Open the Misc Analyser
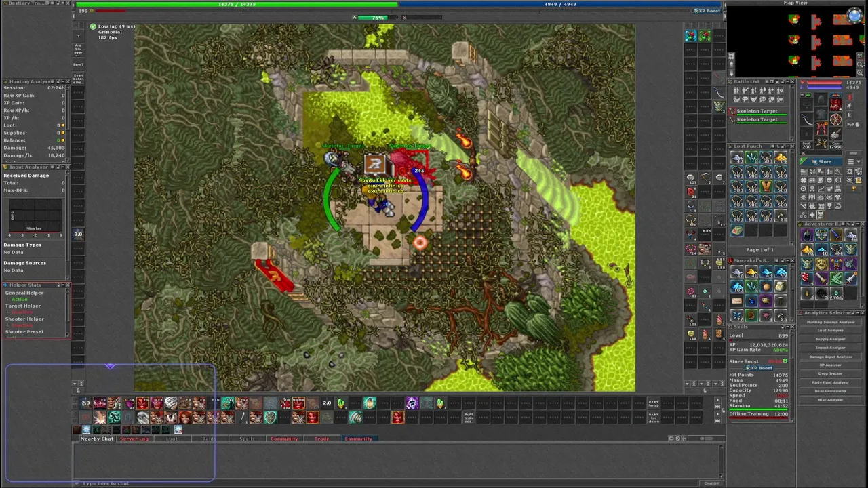 coord(830,400)
